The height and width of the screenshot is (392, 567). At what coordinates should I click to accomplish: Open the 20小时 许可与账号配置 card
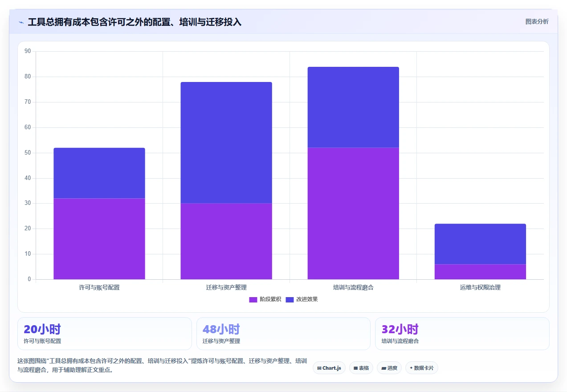point(105,334)
